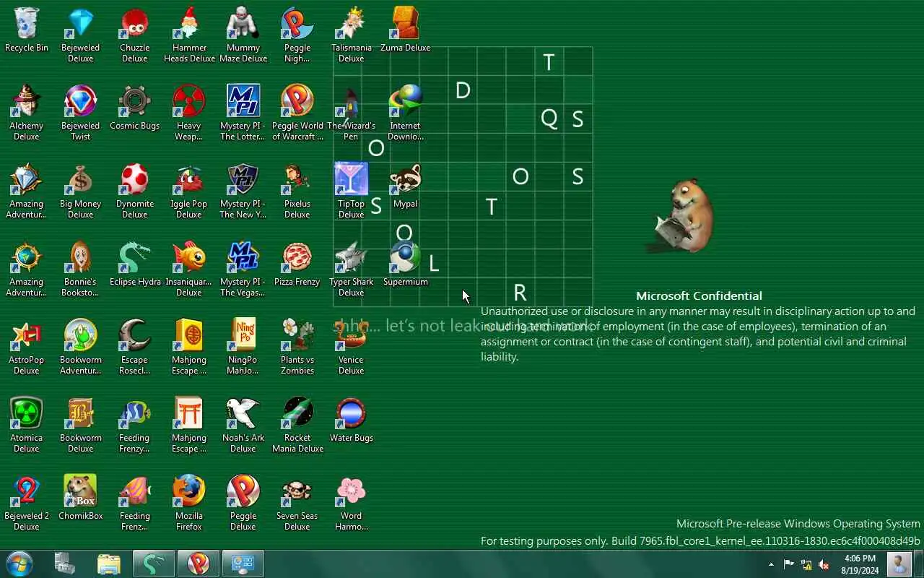Screen dimensions: 924x578
Task: Launch Insaniquarium Deluxe shortcut
Action: 189,269
